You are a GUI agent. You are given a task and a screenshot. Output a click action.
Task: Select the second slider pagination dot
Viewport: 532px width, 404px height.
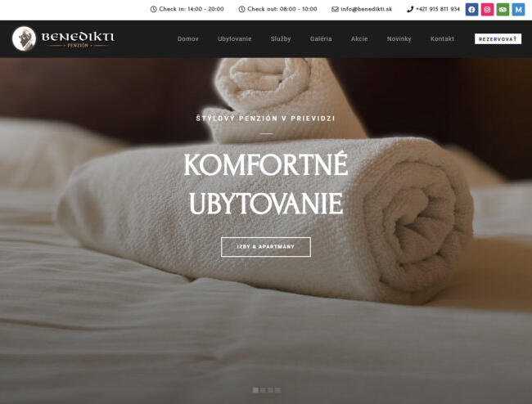[263, 390]
